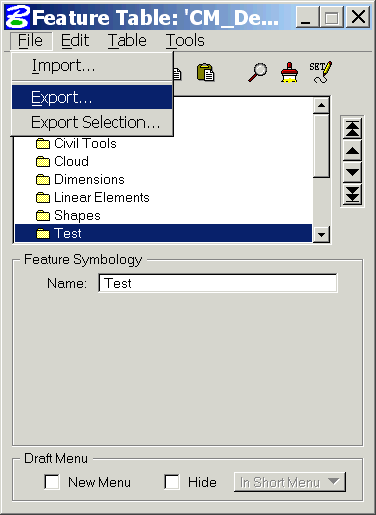Select Export Selection... menu entry

click(92, 122)
